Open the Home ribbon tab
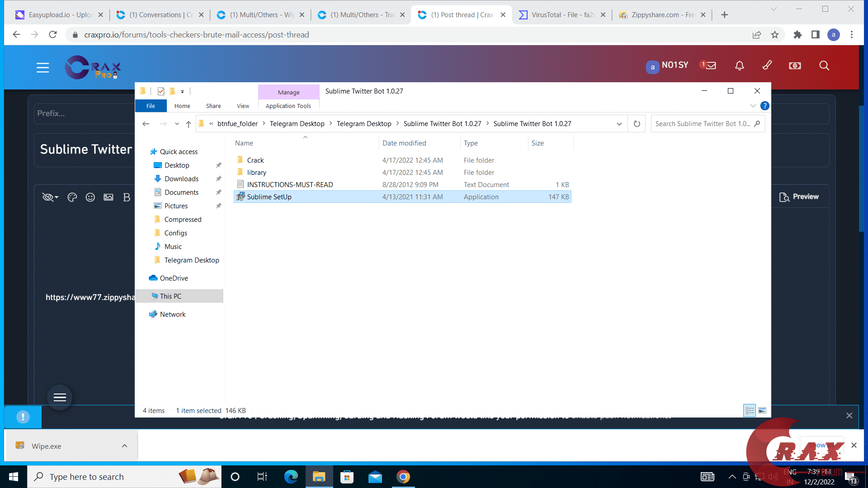 (x=182, y=106)
